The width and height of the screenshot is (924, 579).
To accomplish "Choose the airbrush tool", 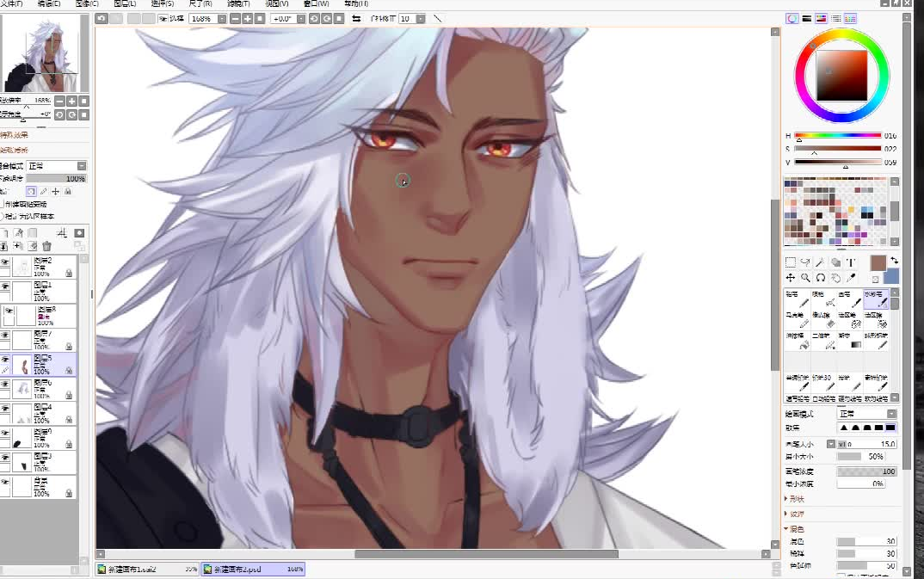I will (x=823, y=299).
